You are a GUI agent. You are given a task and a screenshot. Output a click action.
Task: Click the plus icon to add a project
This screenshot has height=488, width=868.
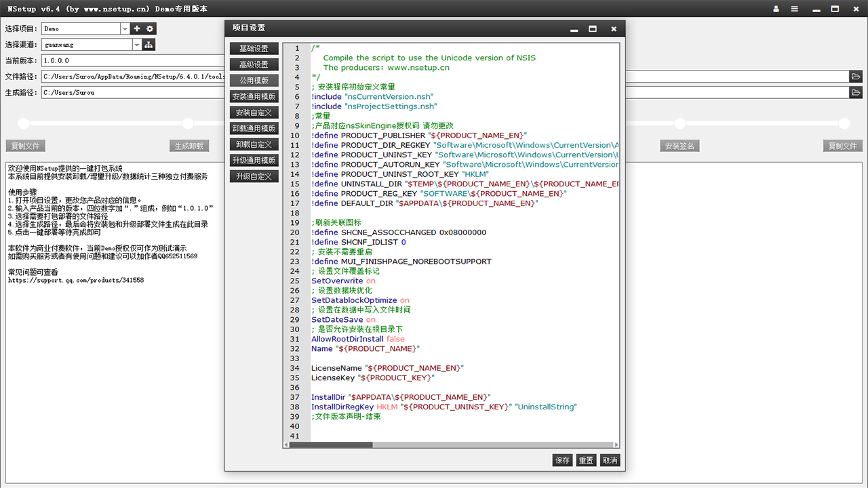137,28
